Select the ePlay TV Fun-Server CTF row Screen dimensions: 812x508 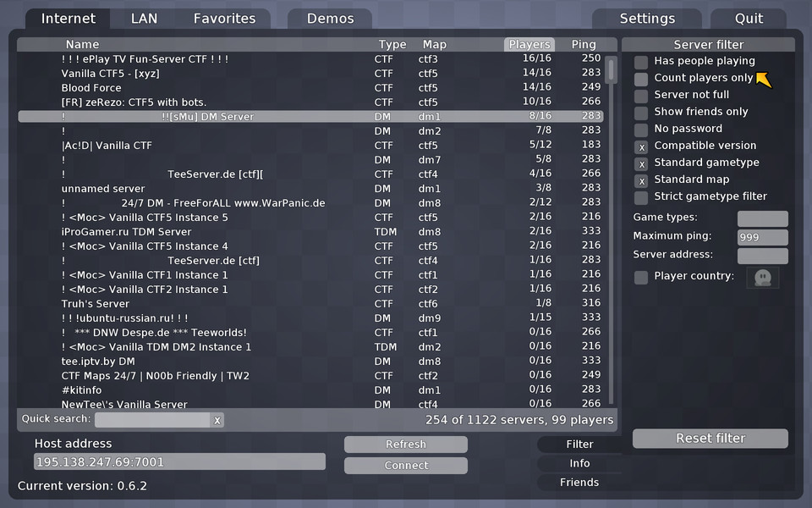(310, 59)
